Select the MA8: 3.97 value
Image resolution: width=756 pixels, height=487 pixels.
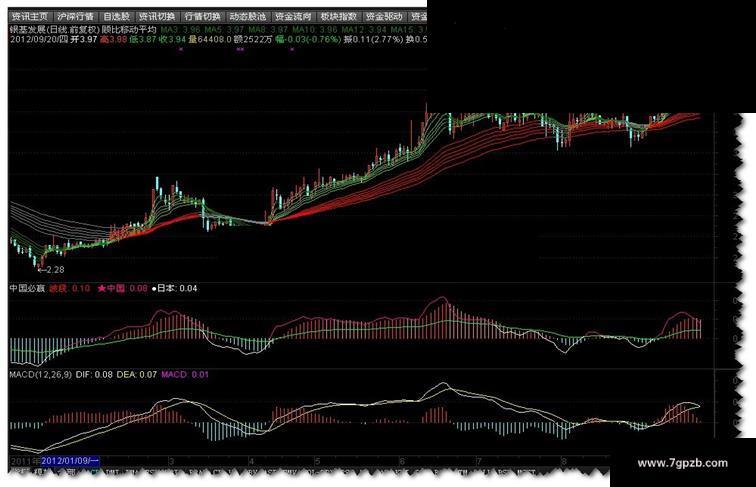tap(268, 30)
